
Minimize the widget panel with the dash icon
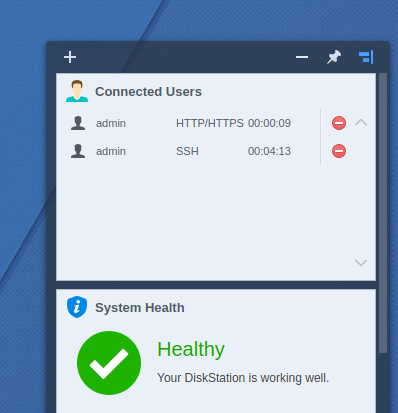[302, 57]
